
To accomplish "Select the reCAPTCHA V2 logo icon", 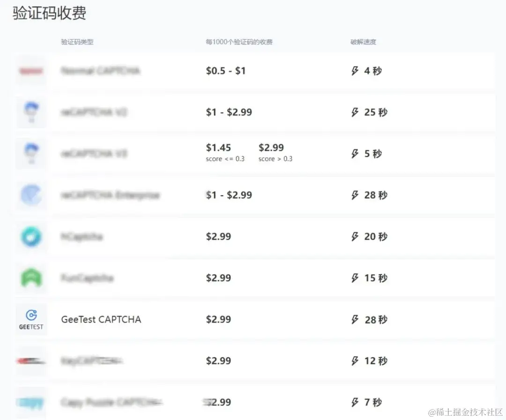I will 31,112.
